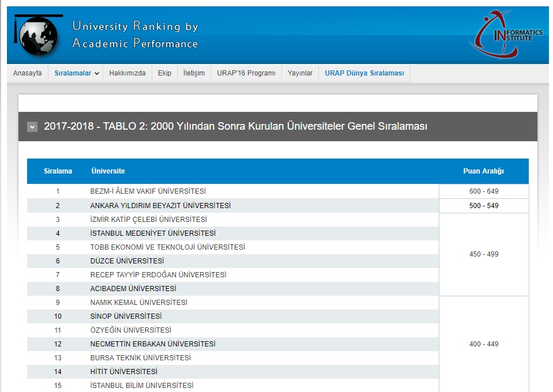Click the Üniversite column header
The image size is (553, 392).
(x=108, y=171)
